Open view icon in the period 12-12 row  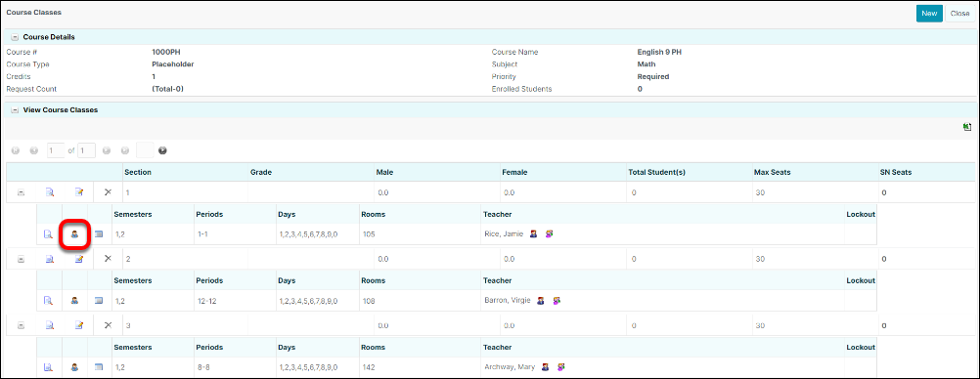48,300
